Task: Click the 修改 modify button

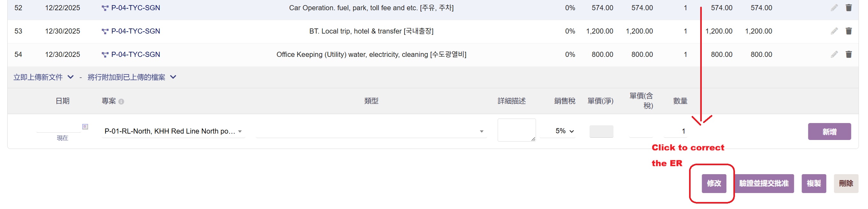Action: (713, 183)
